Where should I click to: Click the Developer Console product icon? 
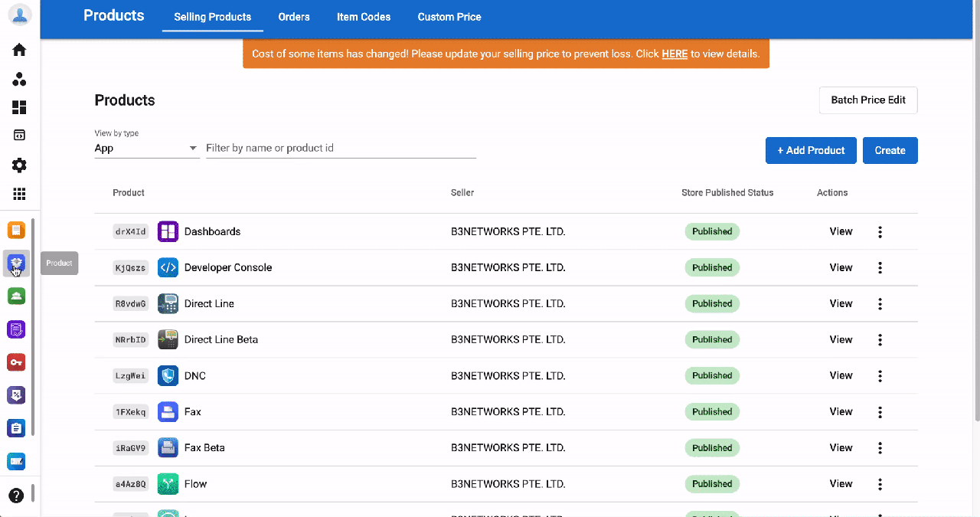[x=168, y=267]
